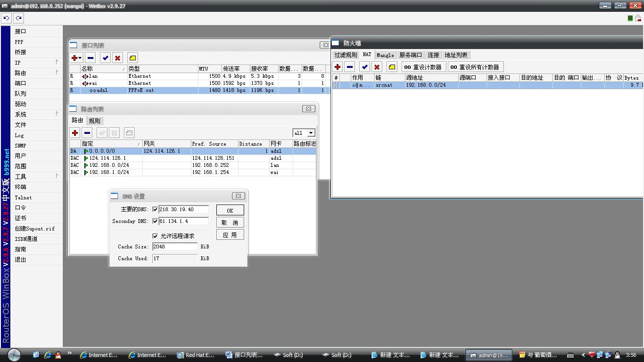644x362 pixels.
Task: Click the primary DNS input field
Action: coord(183,209)
